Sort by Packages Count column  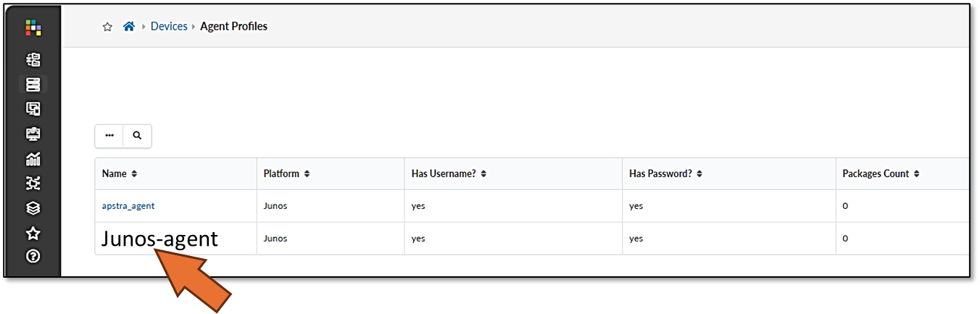(x=881, y=174)
